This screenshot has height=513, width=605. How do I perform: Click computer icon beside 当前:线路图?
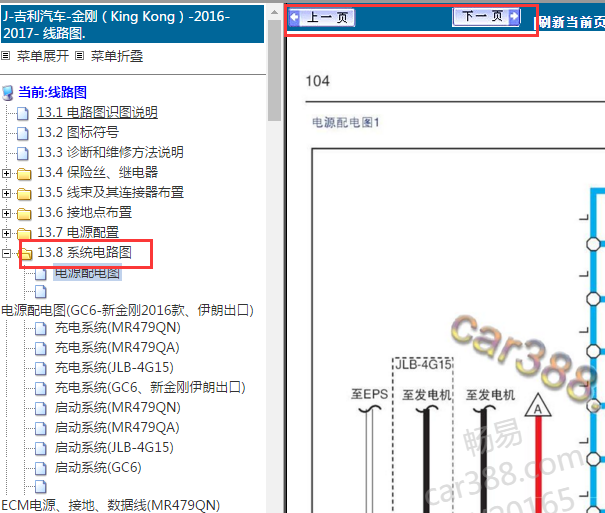(x=8, y=93)
